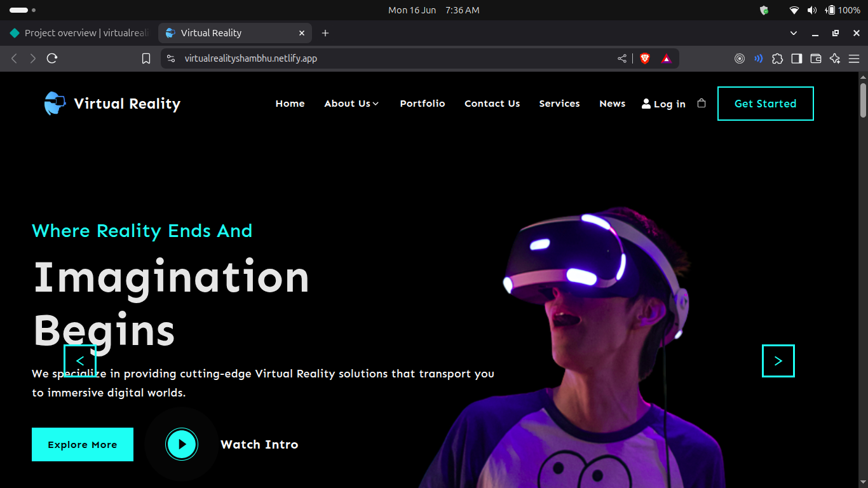Click the reload page icon
The image size is (868, 488).
click(52, 58)
